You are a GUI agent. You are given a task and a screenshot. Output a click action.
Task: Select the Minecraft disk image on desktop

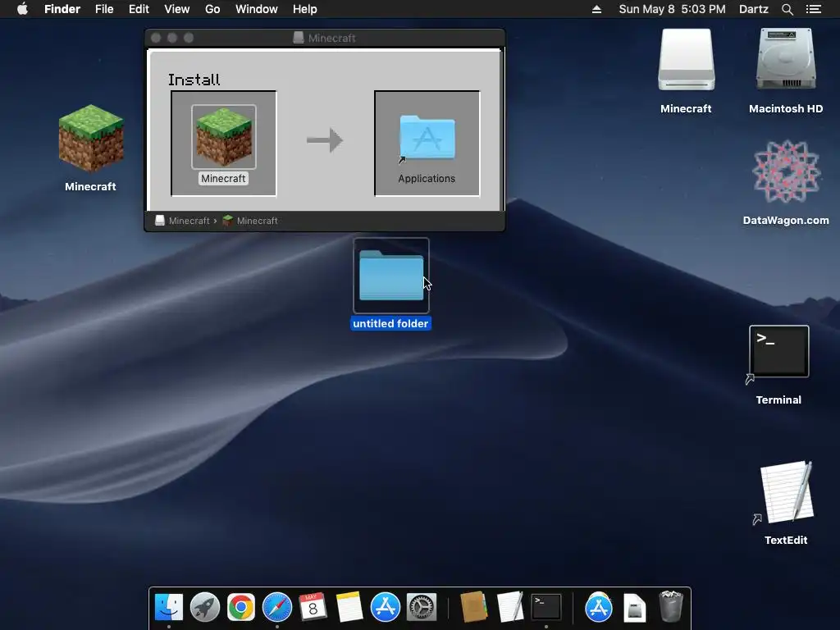687,60
